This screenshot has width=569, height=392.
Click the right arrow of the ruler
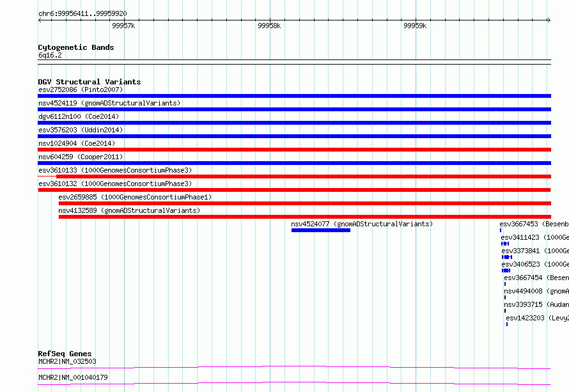click(549, 20)
